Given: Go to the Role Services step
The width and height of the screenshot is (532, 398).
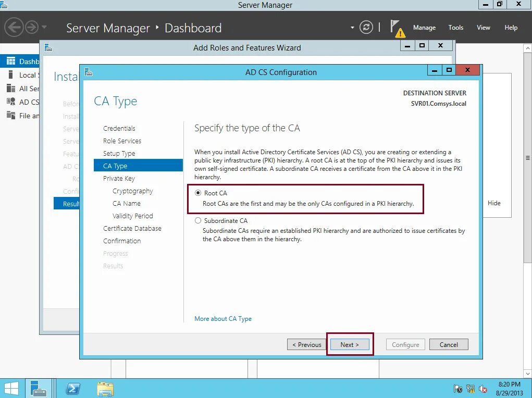Looking at the screenshot, I should pyautogui.click(x=122, y=141).
